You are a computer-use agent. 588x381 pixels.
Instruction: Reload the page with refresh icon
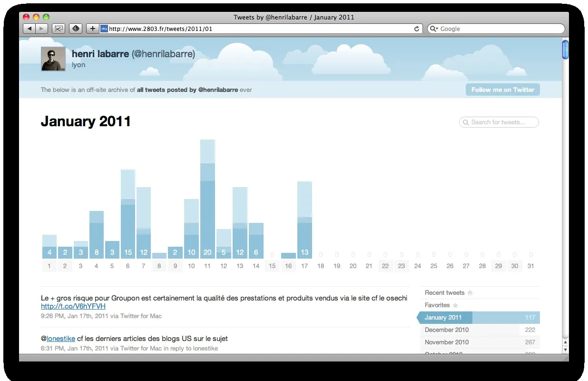[x=417, y=29]
